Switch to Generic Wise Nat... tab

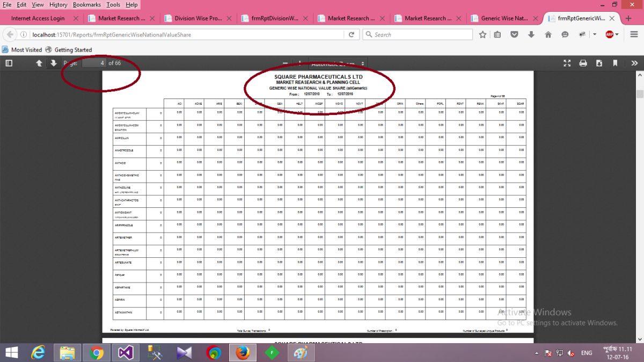pos(504,18)
